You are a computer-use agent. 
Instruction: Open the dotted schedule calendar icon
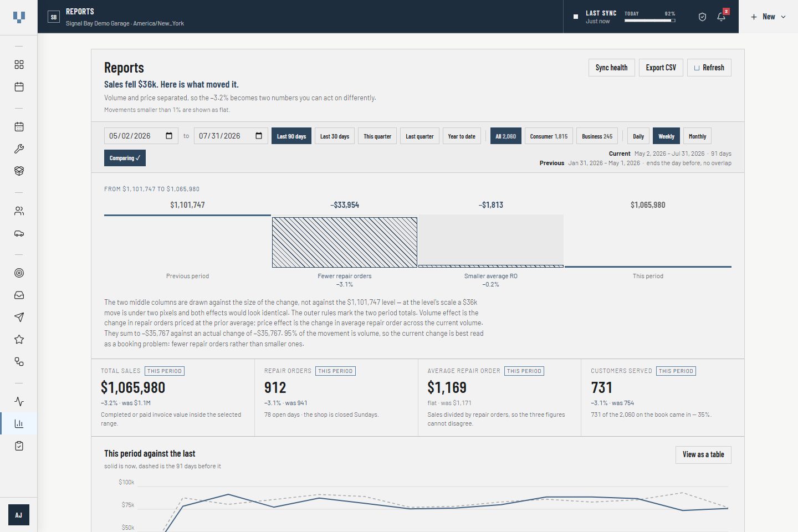click(x=19, y=127)
